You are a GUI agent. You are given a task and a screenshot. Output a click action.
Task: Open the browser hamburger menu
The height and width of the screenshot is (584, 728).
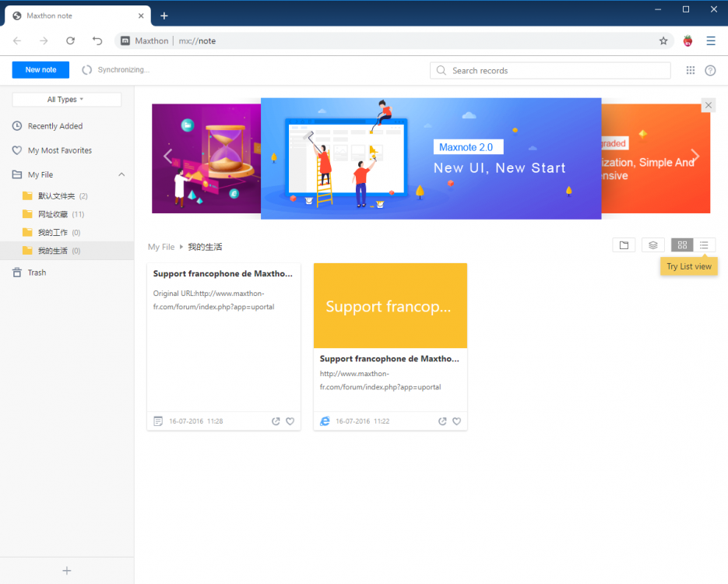711,40
